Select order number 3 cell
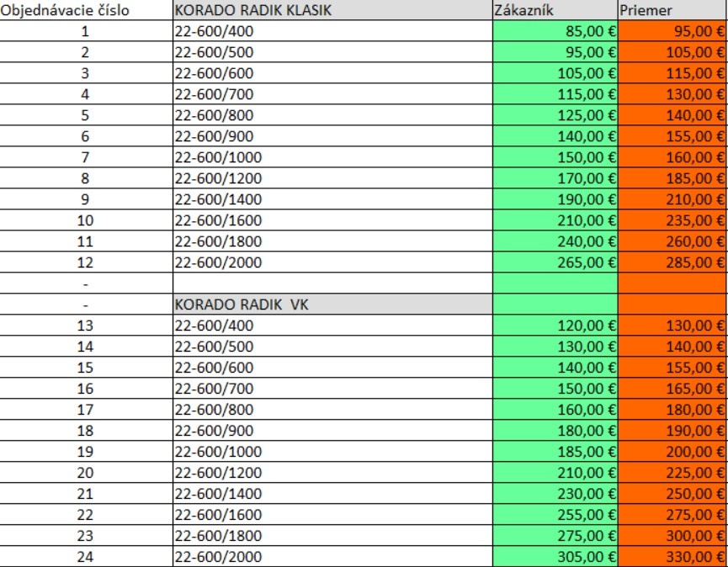Viewport: 728px width, 567px height. [x=86, y=73]
